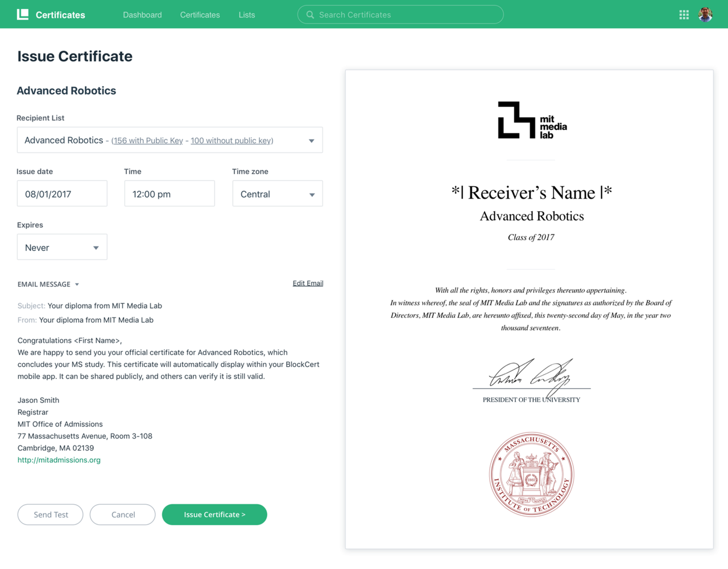The width and height of the screenshot is (728, 569).
Task: Click the search magnifier icon
Action: tap(310, 15)
